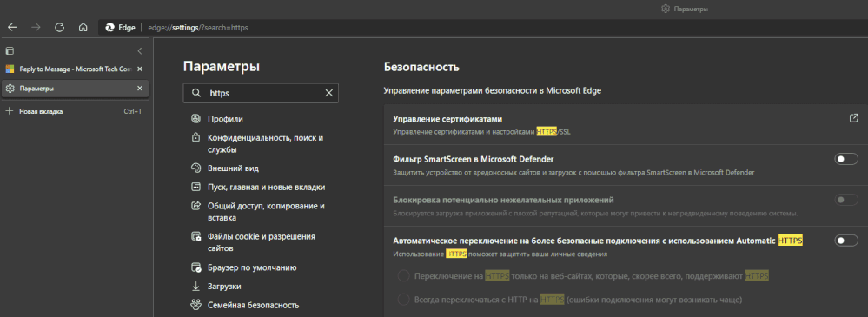
Task: Collapse the vertical tabs pane chevron
Action: coord(140,51)
